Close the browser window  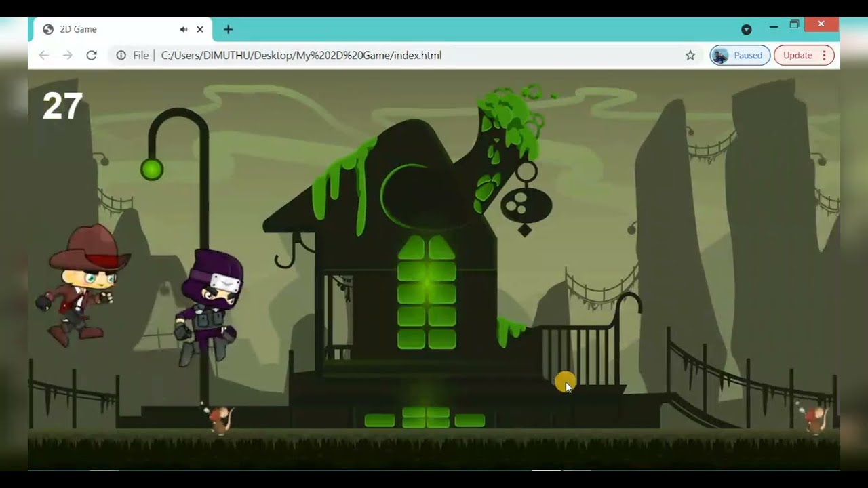[x=821, y=24]
